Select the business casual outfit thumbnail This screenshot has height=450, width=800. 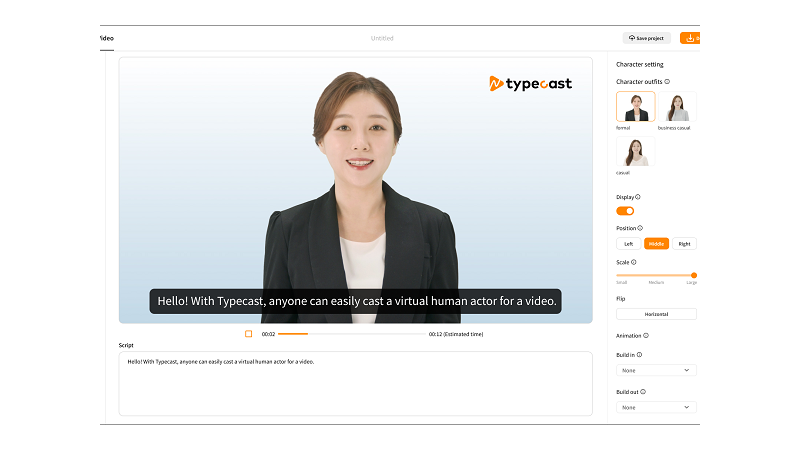click(x=677, y=107)
